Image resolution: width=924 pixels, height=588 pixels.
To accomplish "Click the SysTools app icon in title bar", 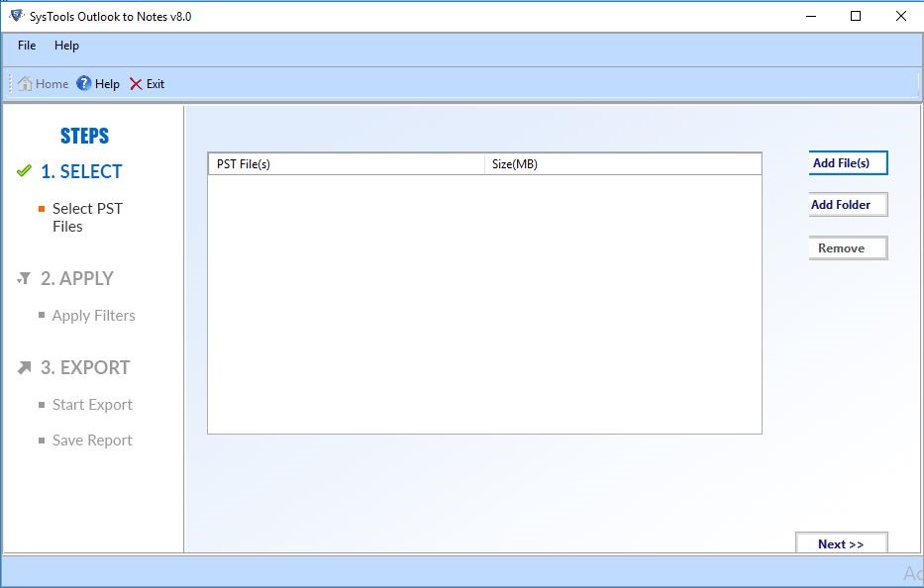I will tap(17, 16).
